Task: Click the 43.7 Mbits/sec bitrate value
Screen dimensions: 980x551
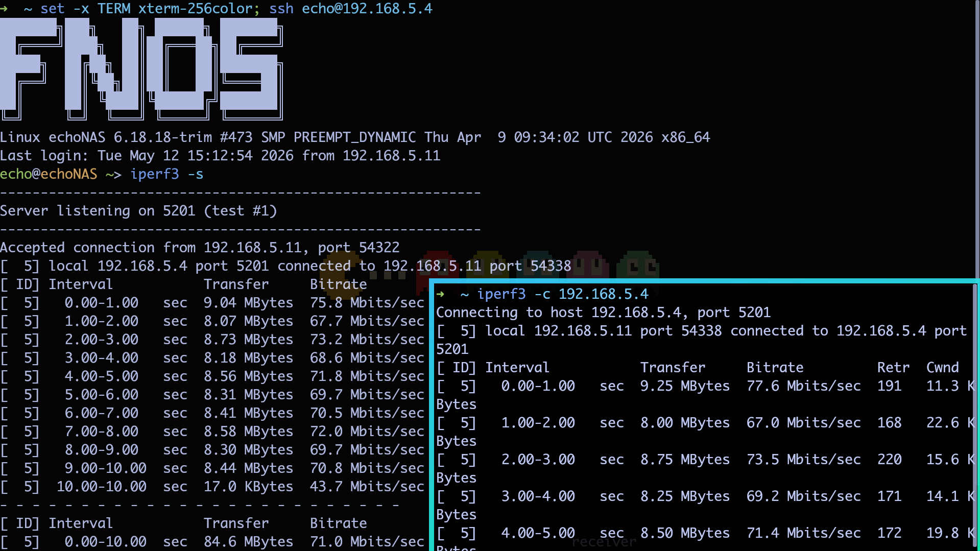Action: 367,487
